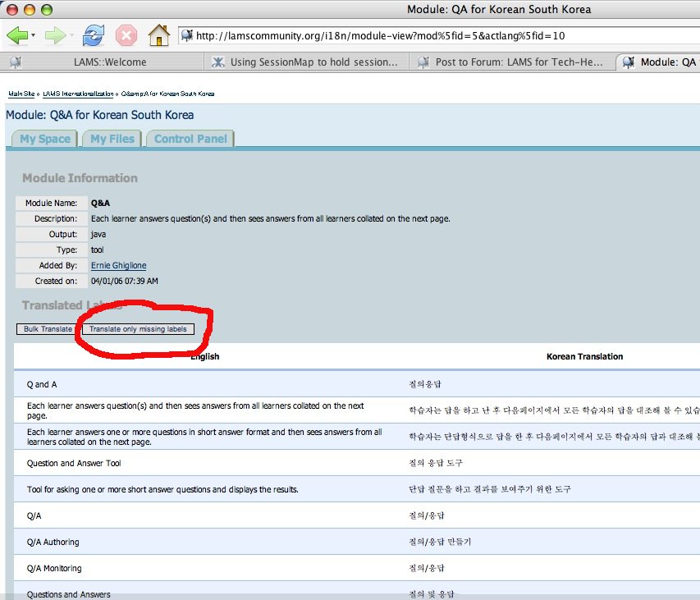The width and height of the screenshot is (700, 600).
Task: Open the My Files page tab
Action: click(112, 139)
